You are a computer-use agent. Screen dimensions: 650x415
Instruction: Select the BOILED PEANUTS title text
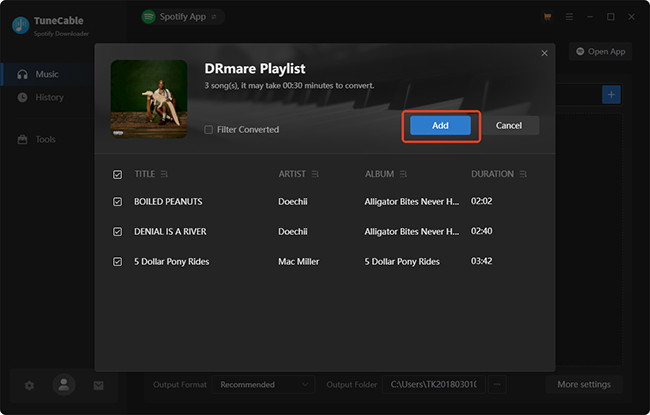tap(168, 201)
